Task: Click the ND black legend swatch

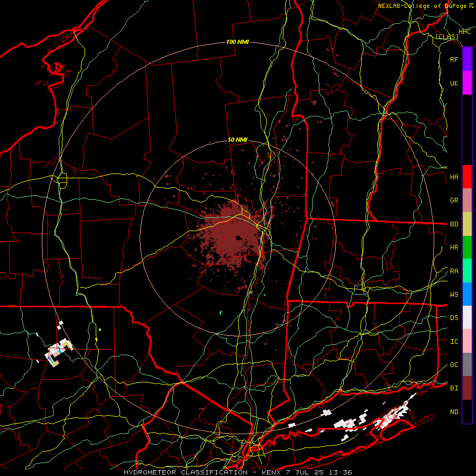Action: point(467,411)
